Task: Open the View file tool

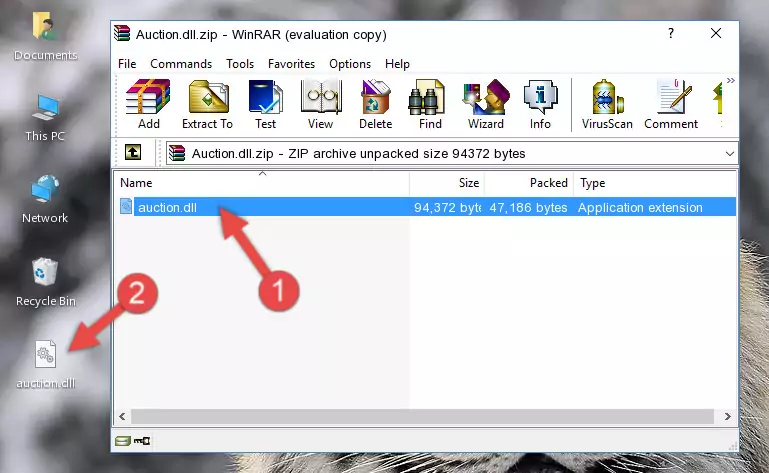Action: (x=321, y=104)
